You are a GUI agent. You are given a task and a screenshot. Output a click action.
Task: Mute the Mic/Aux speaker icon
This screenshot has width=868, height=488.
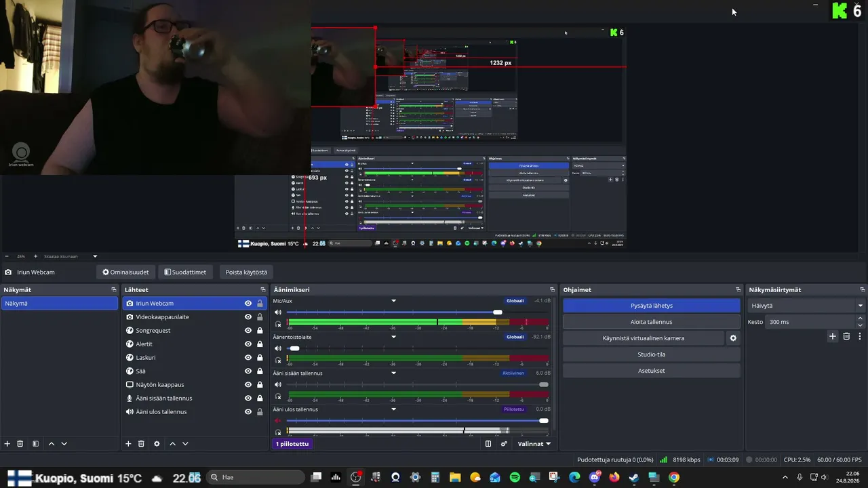(277, 312)
